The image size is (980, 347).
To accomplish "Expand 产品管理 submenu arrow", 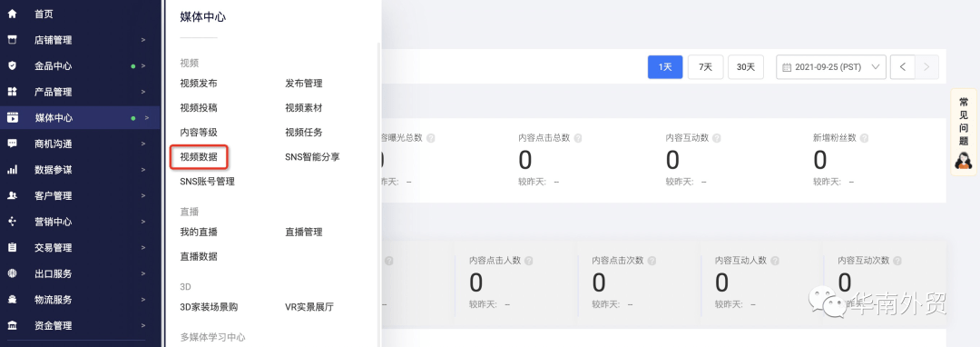I will coord(143,91).
